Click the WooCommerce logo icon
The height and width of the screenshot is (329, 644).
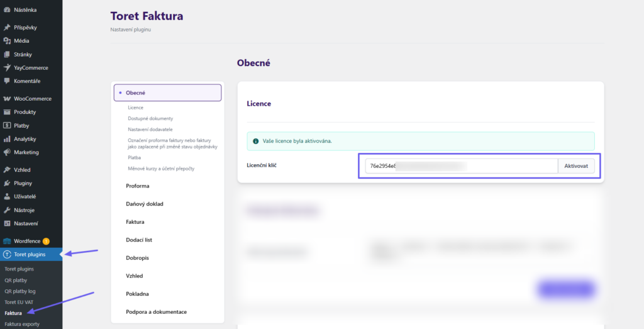(x=6, y=99)
